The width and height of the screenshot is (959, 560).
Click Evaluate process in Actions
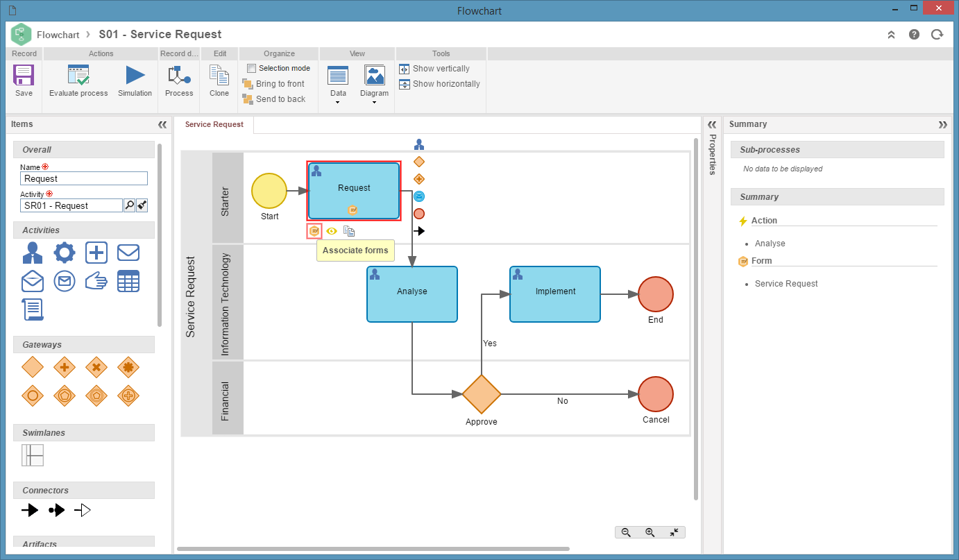point(78,81)
